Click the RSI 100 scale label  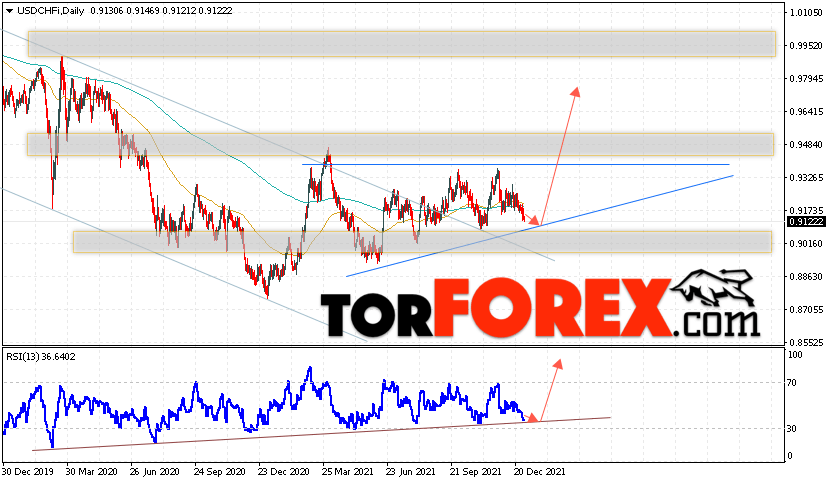795,355
